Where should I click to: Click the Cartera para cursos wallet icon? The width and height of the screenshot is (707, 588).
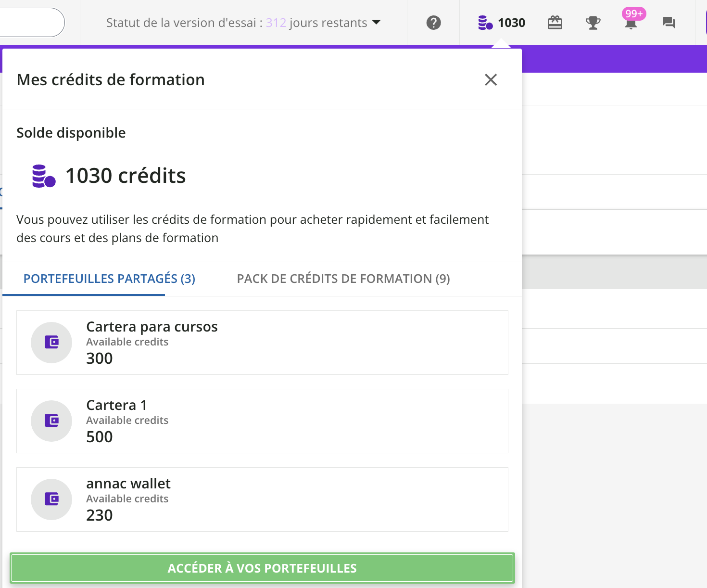pos(51,342)
